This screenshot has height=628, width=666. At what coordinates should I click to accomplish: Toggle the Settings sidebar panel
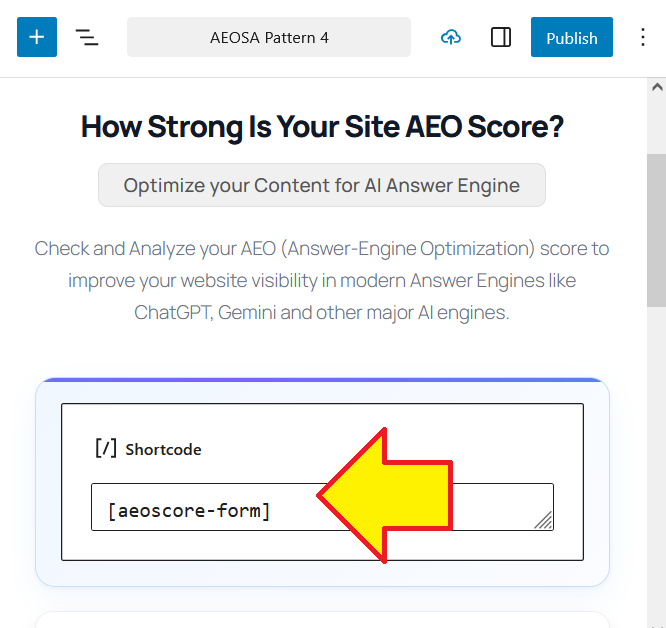point(501,38)
